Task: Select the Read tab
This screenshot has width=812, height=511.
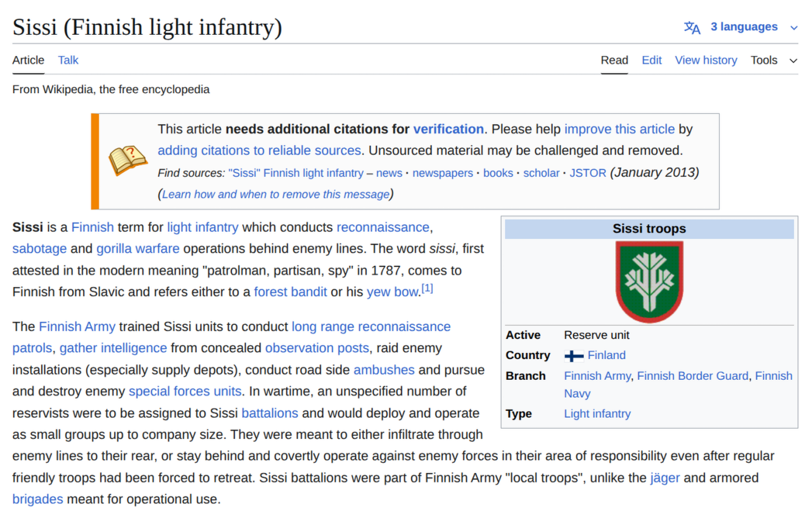Action: point(614,60)
